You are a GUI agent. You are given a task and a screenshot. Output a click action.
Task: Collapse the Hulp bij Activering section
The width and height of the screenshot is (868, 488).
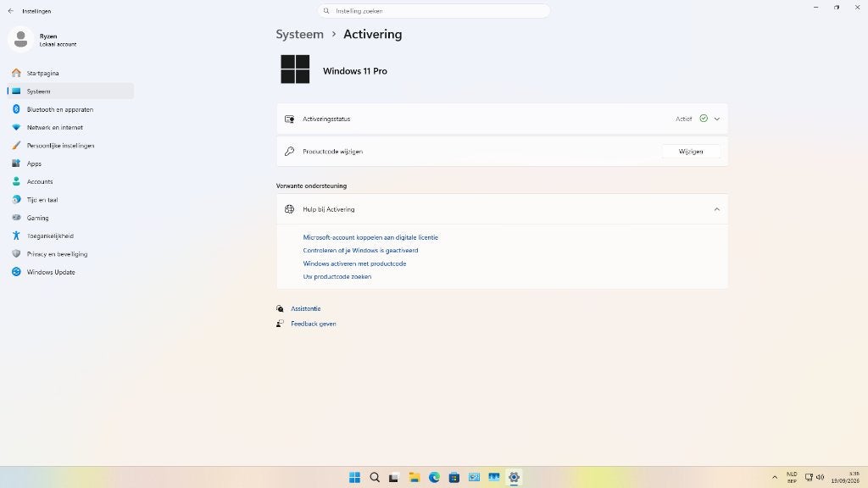(x=502, y=209)
